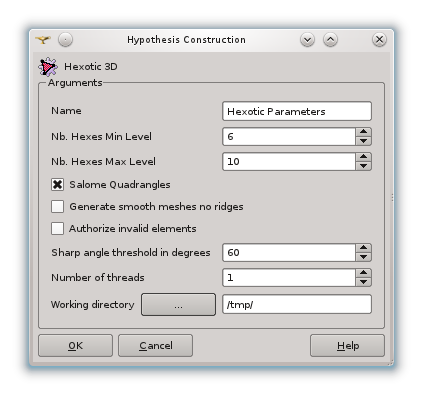The height and width of the screenshot is (395, 423).
Task: Decrease Nb. Hexes Max Level value
Action: click(363, 166)
